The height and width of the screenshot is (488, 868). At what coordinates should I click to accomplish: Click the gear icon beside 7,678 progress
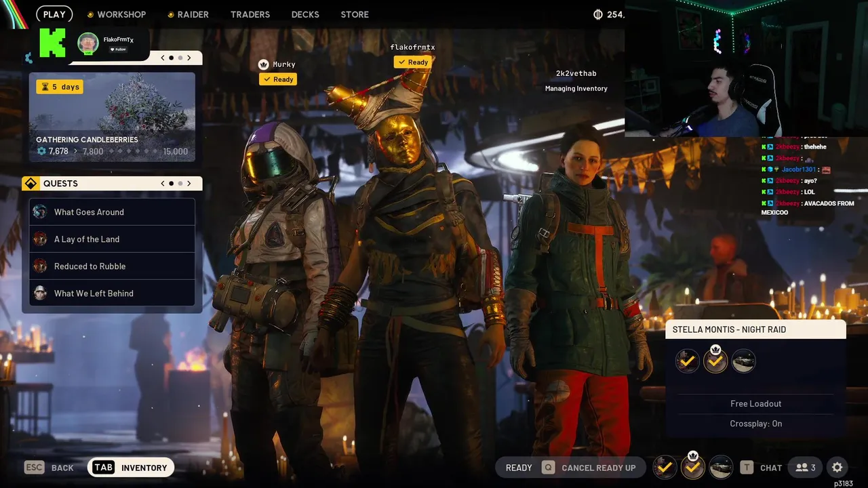tap(41, 151)
